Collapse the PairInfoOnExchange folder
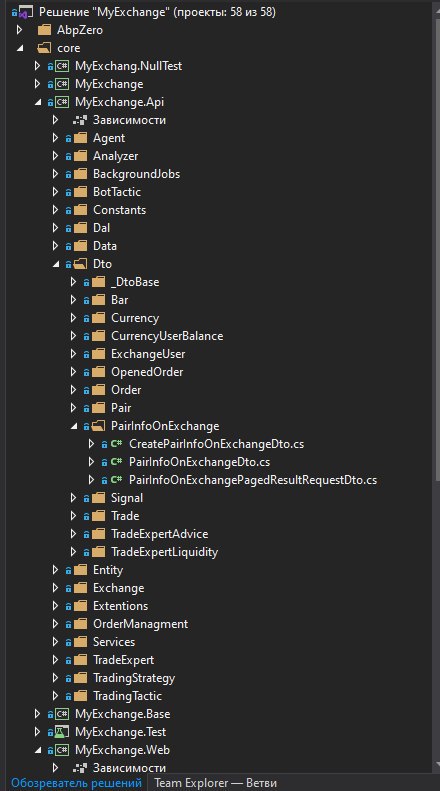This screenshot has height=791, width=440. (74, 426)
